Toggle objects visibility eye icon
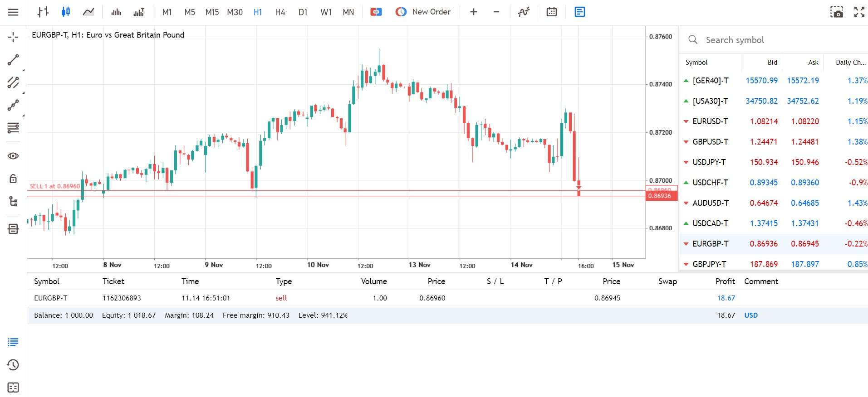This screenshot has width=868, height=397. [x=13, y=156]
